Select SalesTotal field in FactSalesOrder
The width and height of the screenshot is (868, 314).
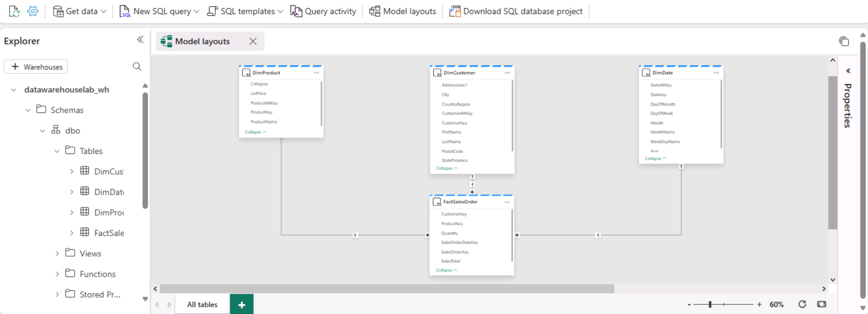[x=450, y=261]
